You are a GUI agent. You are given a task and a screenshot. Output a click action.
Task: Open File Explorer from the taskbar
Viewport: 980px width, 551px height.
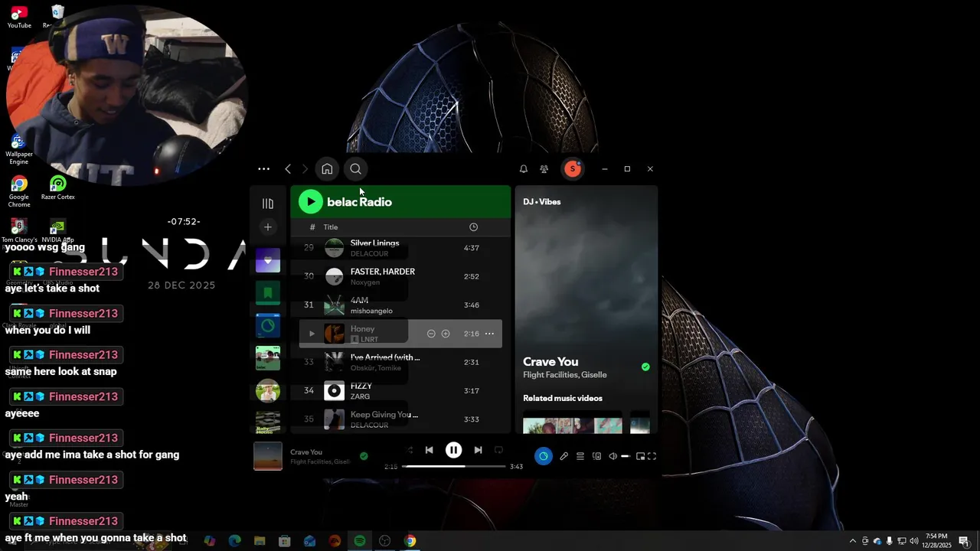click(x=260, y=541)
